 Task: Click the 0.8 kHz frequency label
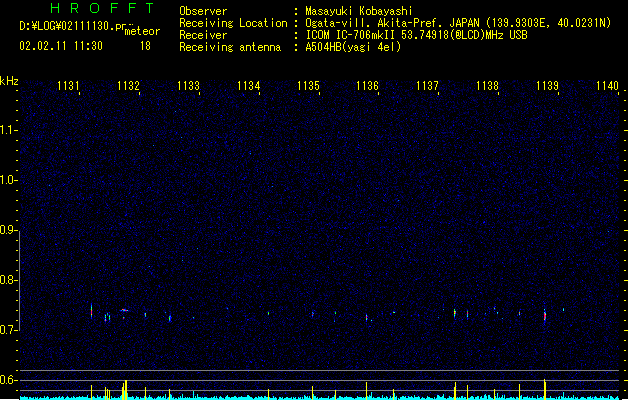(x=8, y=280)
